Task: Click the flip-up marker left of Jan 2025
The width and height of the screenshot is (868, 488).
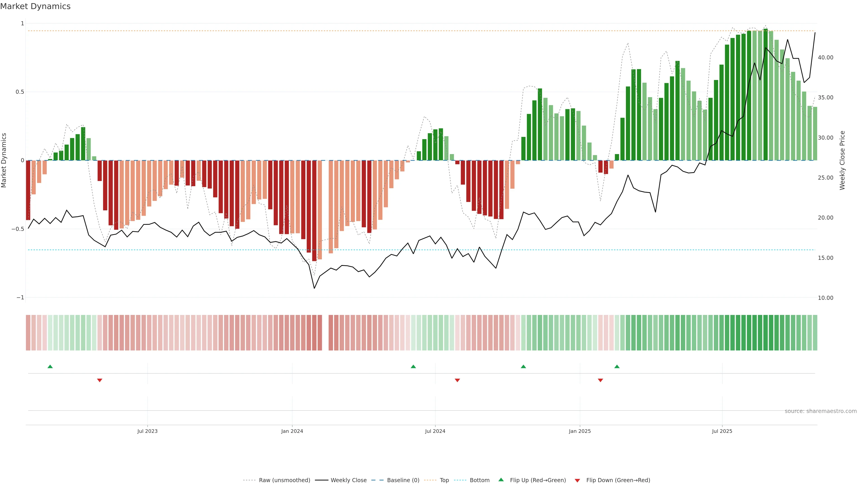Action: (523, 366)
